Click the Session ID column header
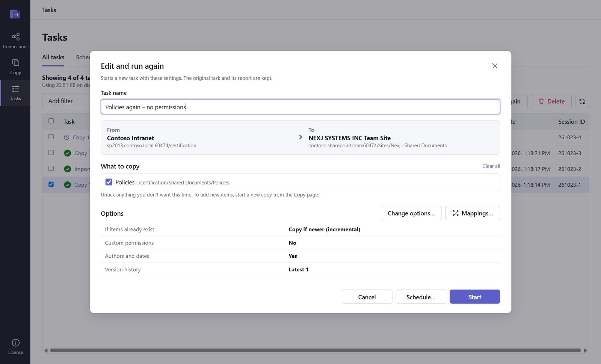 [x=571, y=122]
